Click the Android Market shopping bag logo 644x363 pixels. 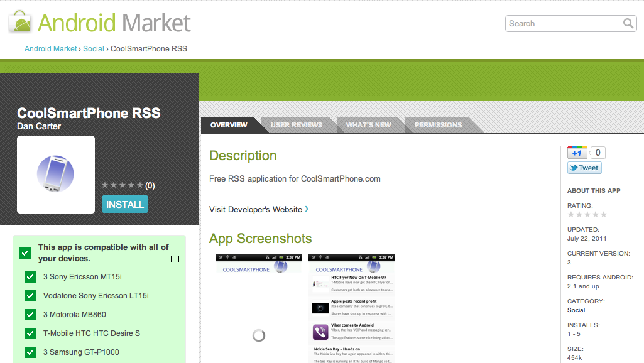coord(20,22)
